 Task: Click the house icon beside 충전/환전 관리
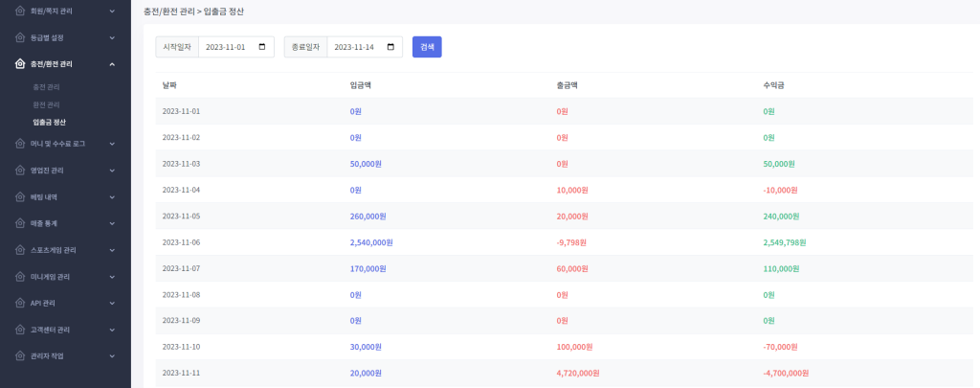(x=20, y=64)
